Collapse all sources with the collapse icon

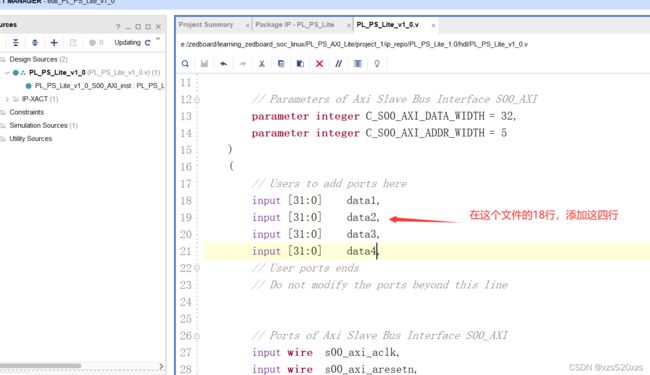pyautogui.click(x=15, y=42)
